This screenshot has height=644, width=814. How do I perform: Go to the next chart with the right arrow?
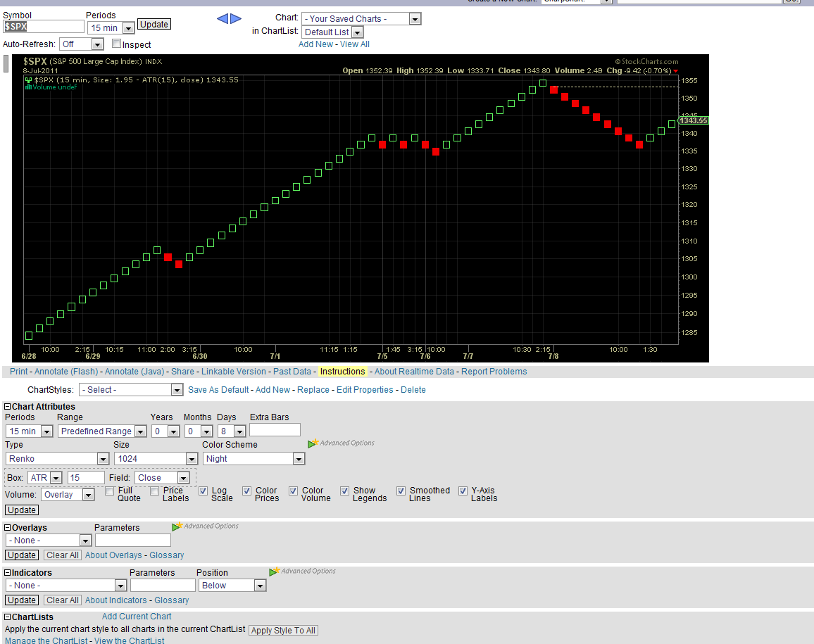pos(236,19)
